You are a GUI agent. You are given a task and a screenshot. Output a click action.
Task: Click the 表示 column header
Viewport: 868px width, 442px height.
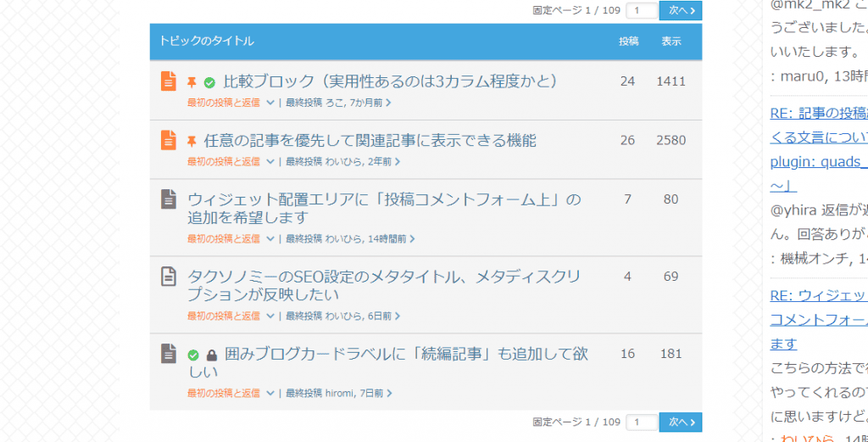point(671,41)
